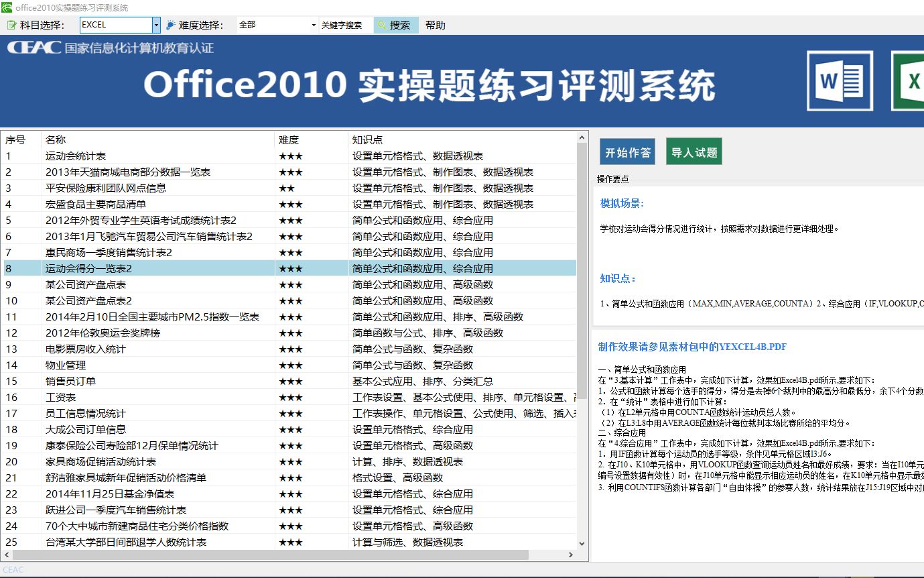The image size is (924, 578).
Task: Select highlighted 运动会得分一览表2 row
Action: [289, 268]
